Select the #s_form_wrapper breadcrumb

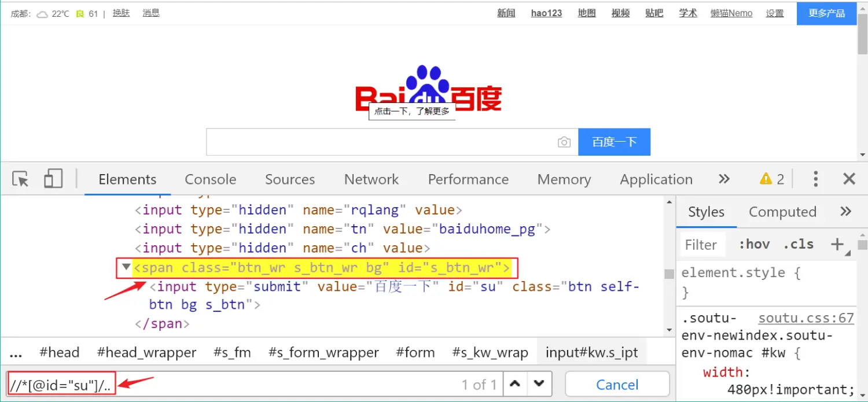324,353
